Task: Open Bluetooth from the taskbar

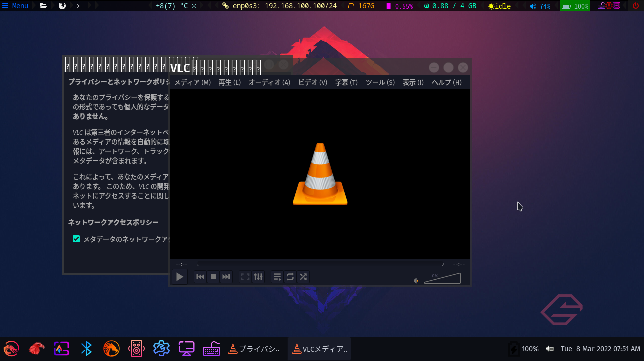Action: 86,348
